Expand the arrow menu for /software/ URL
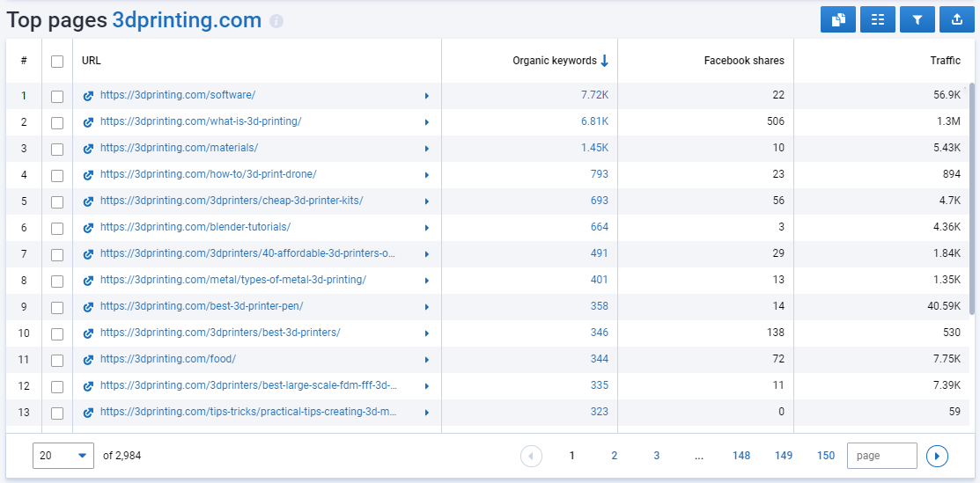This screenshot has width=980, height=483. pos(427,96)
